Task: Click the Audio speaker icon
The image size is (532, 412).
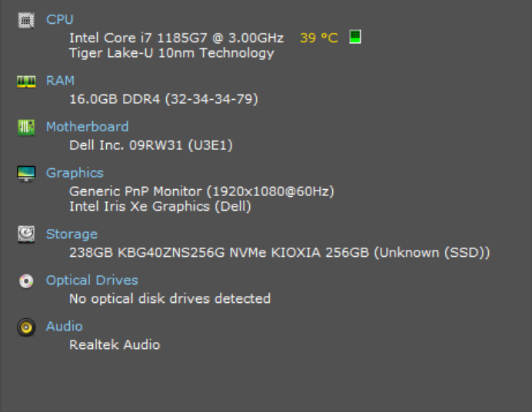Action: 26,327
